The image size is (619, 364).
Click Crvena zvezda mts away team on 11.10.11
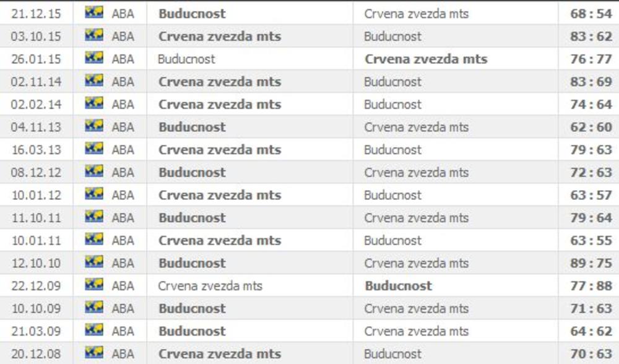pyautogui.click(x=416, y=218)
